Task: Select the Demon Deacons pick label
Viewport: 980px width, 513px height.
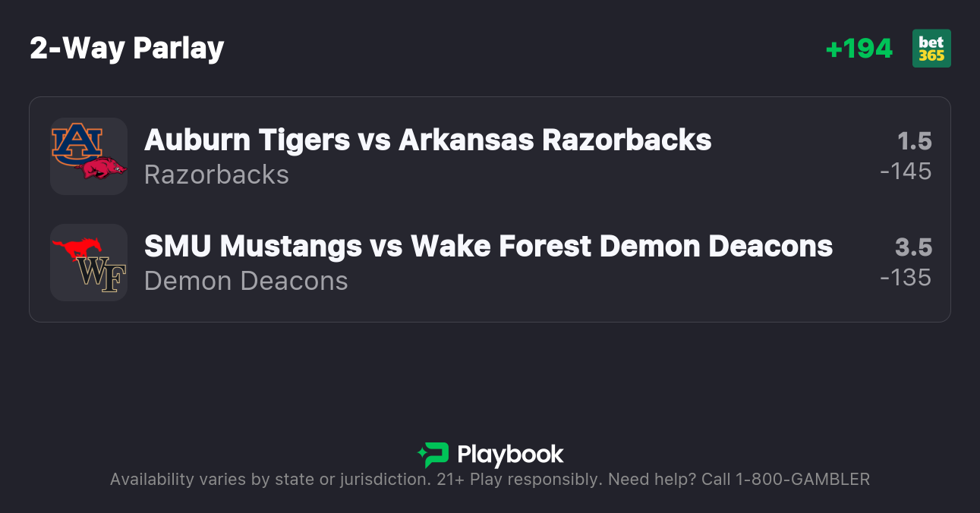Action: (246, 282)
